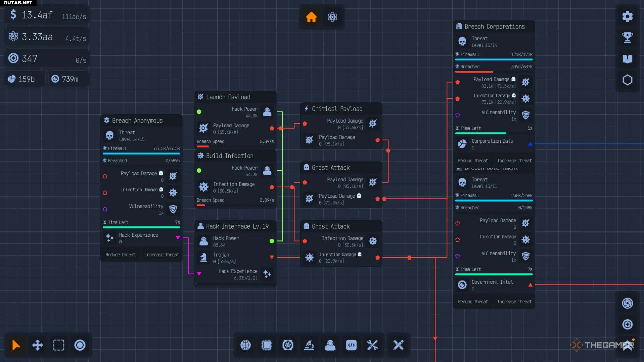Open settings gear in top-right sidebar

pos(627,16)
